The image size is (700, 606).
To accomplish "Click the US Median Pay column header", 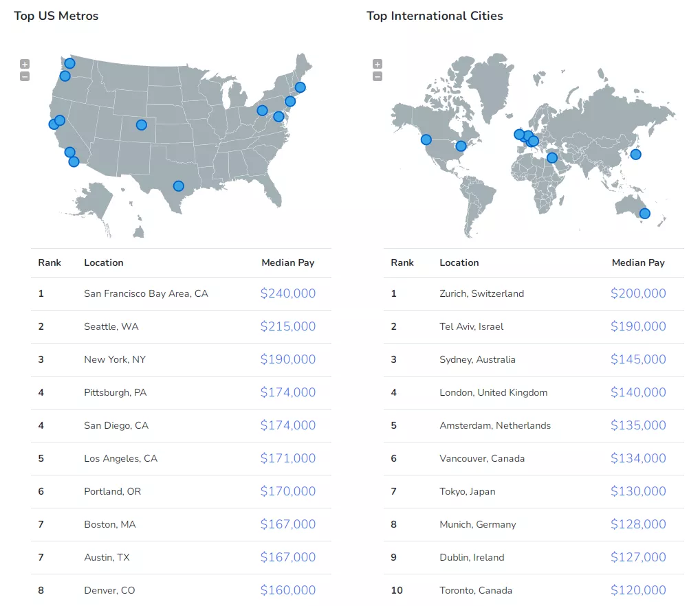I will pyautogui.click(x=288, y=262).
